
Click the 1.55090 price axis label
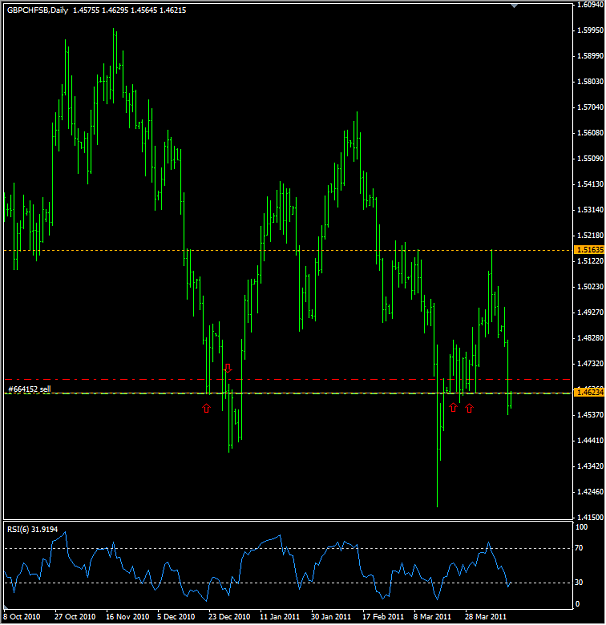590,159
